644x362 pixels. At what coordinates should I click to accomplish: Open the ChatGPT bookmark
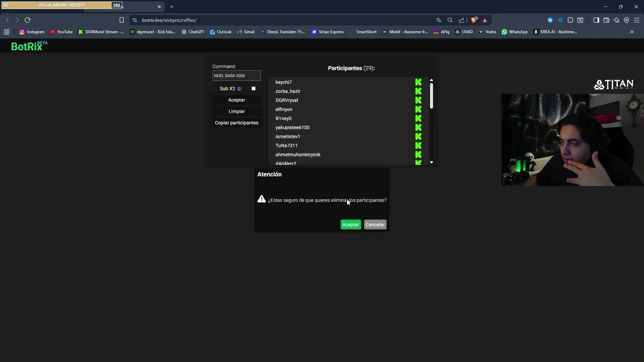193,32
